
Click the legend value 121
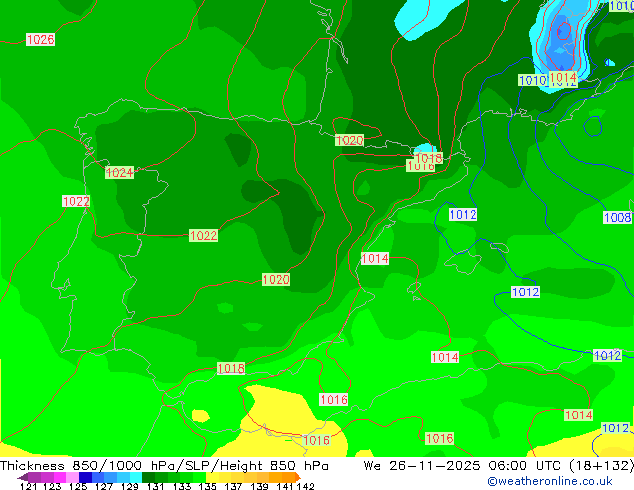(29, 486)
